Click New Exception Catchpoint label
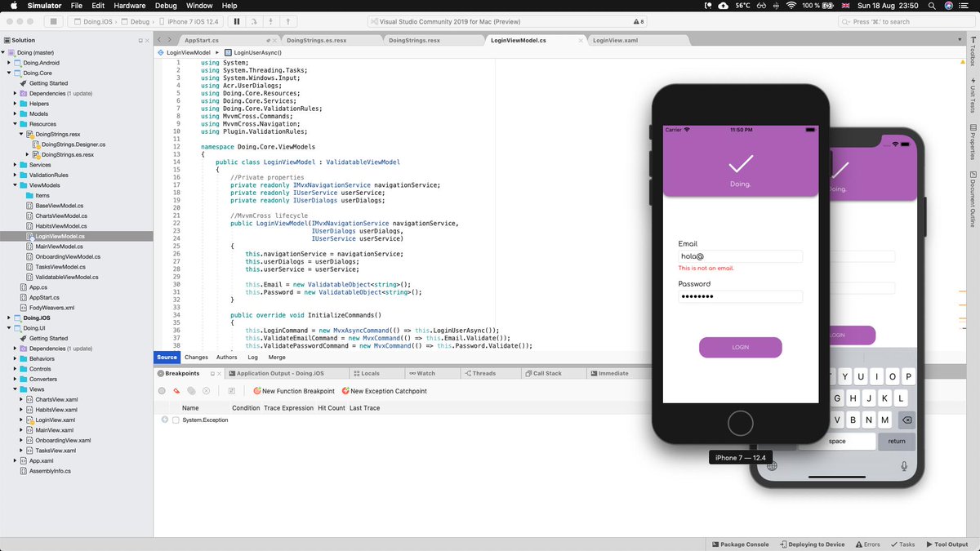The width and height of the screenshot is (980, 551). coord(389,391)
